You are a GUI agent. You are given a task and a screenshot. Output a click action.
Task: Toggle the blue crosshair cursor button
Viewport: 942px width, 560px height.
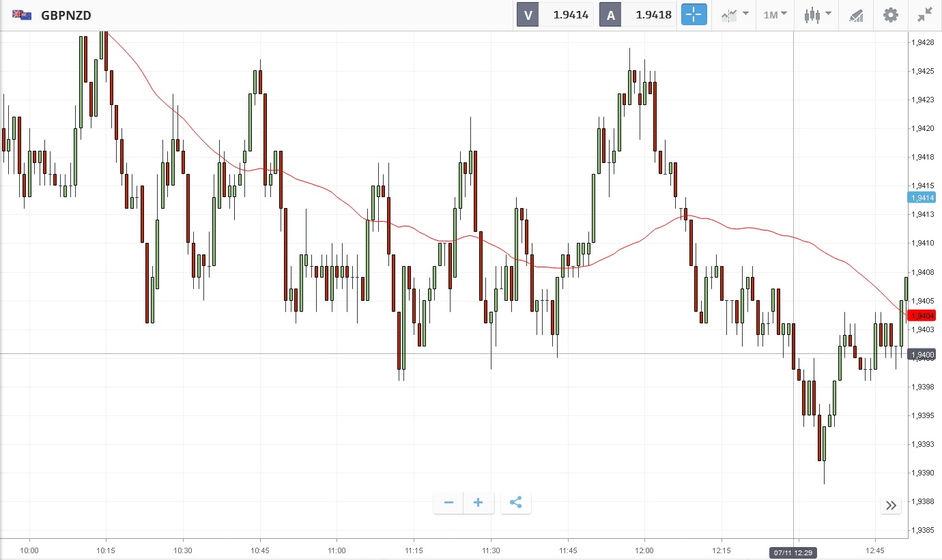(694, 14)
